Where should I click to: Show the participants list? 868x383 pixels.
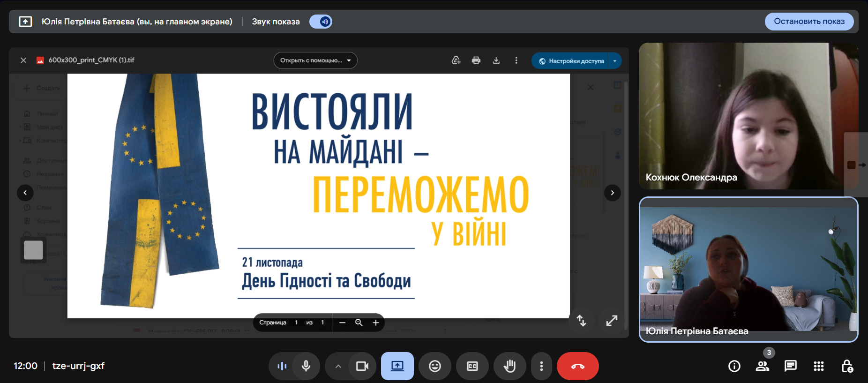point(763,366)
